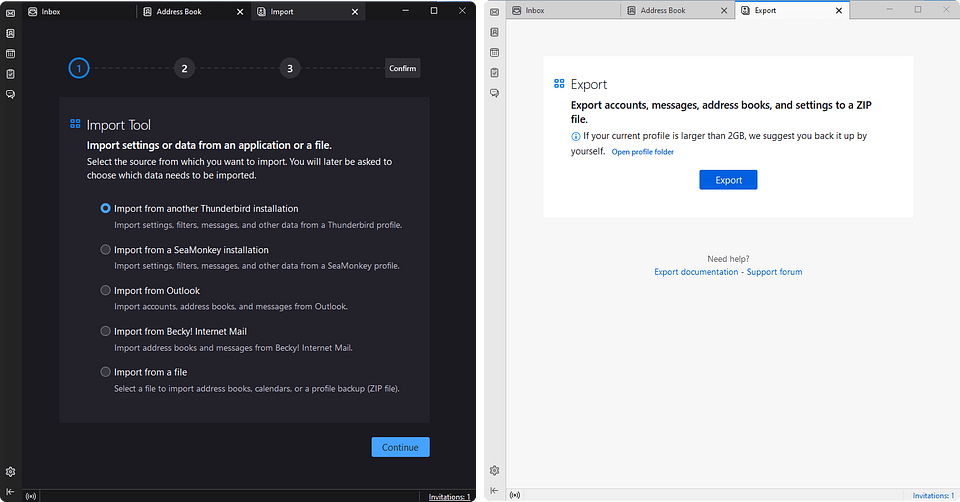The image size is (960, 502).
Task: Open Mail space in dark window sidebar
Action: point(10,14)
